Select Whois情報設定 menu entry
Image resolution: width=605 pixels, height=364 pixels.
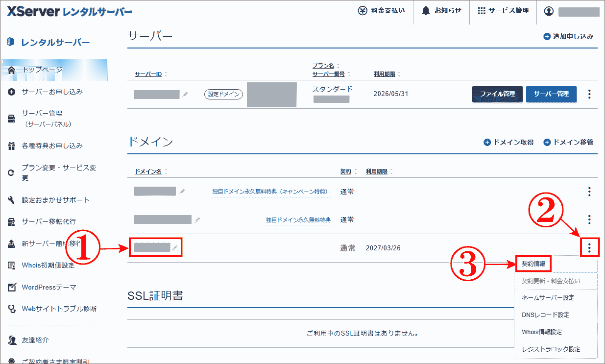coord(541,332)
